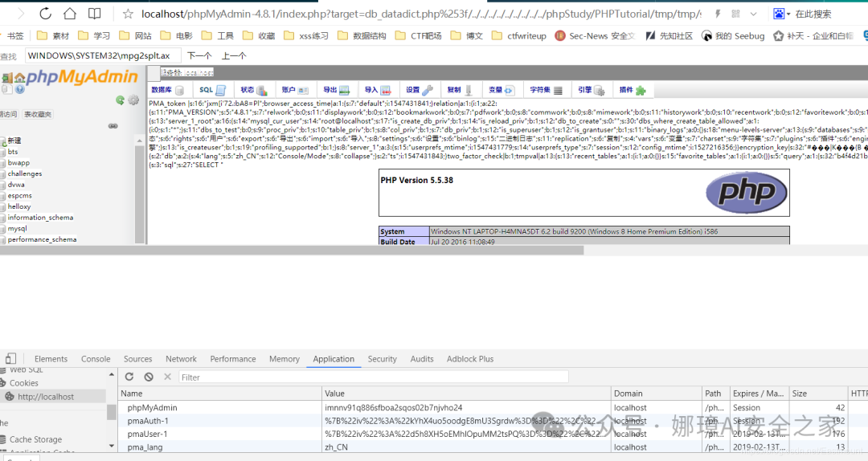Click 新建 to create new database
Viewport: 868px width, 461px height.
tap(14, 141)
